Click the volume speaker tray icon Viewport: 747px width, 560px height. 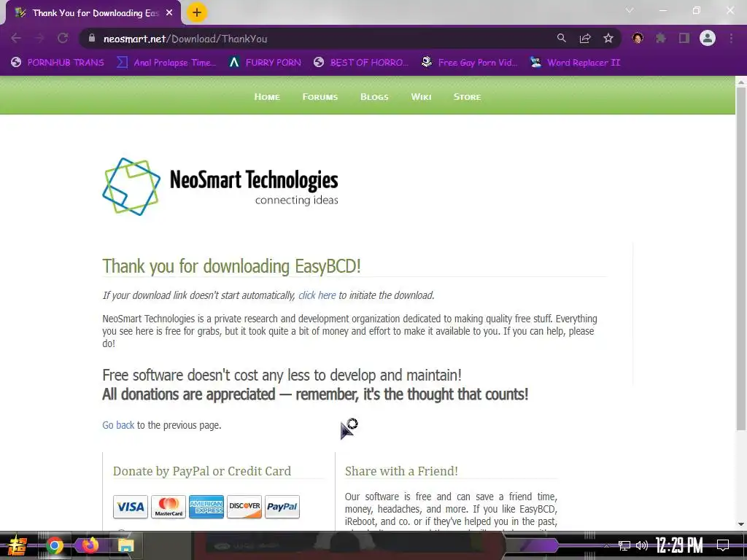click(642, 545)
